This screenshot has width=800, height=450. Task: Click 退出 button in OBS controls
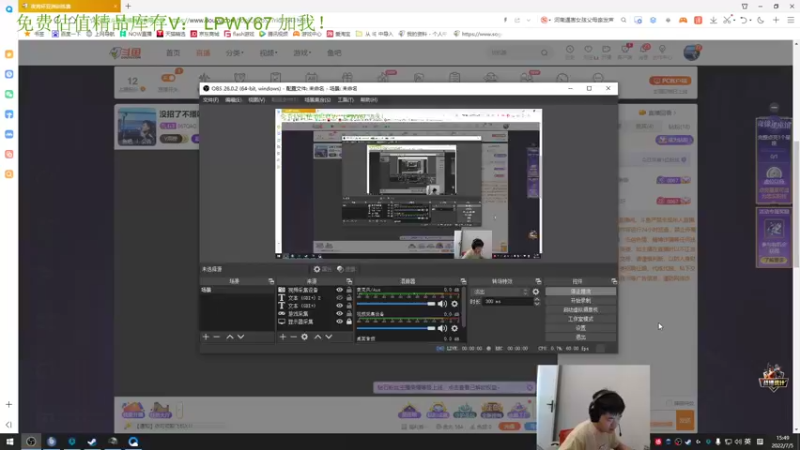pos(581,337)
